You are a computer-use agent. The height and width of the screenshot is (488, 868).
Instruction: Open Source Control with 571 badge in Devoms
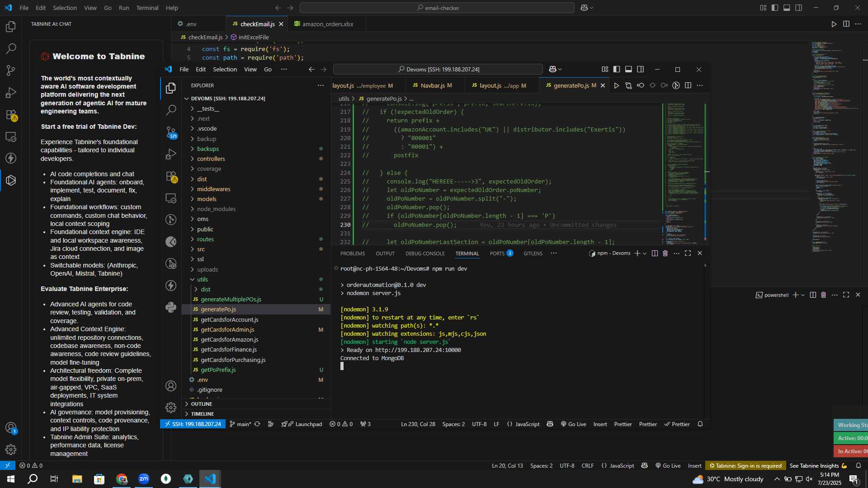click(171, 132)
